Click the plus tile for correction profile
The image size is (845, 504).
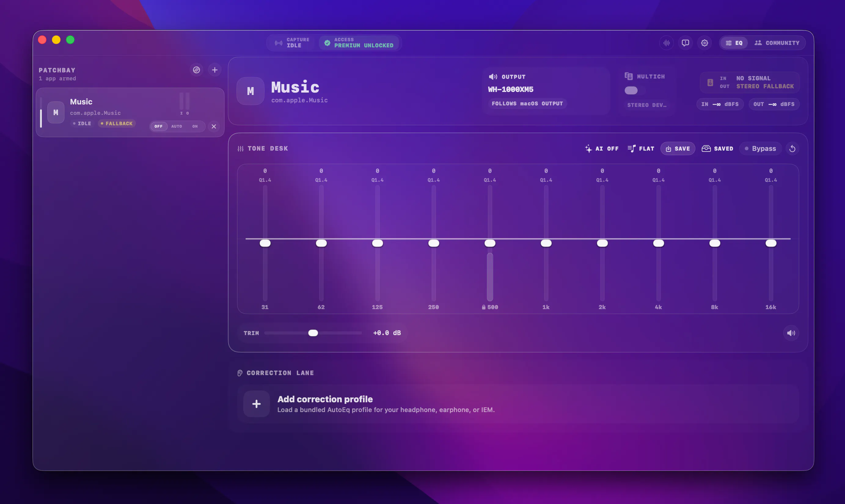[x=256, y=404]
